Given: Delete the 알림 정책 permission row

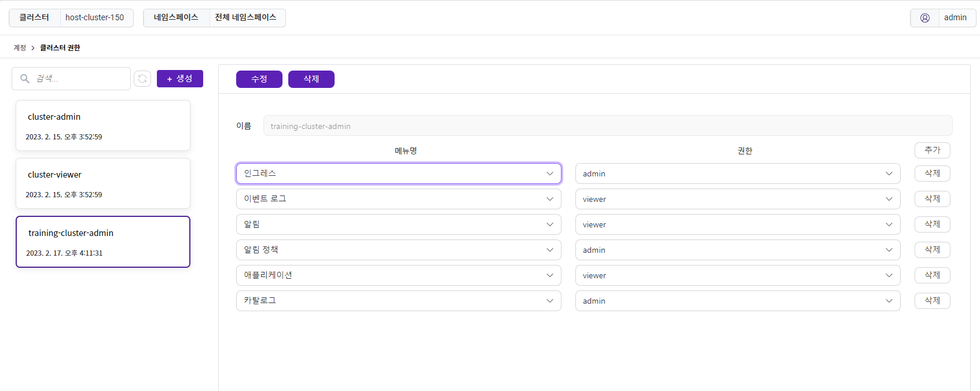Looking at the screenshot, I should pos(933,250).
